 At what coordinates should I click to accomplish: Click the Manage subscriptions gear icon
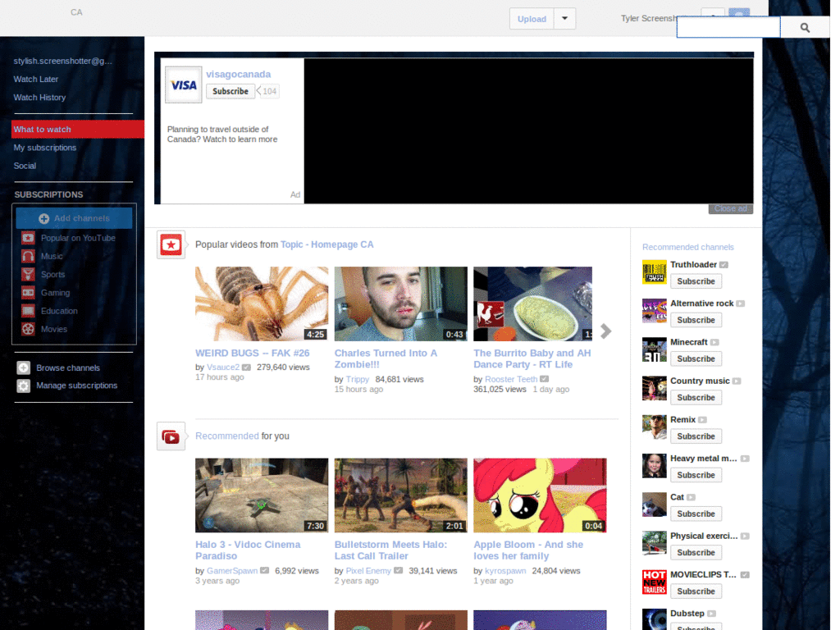(x=23, y=386)
